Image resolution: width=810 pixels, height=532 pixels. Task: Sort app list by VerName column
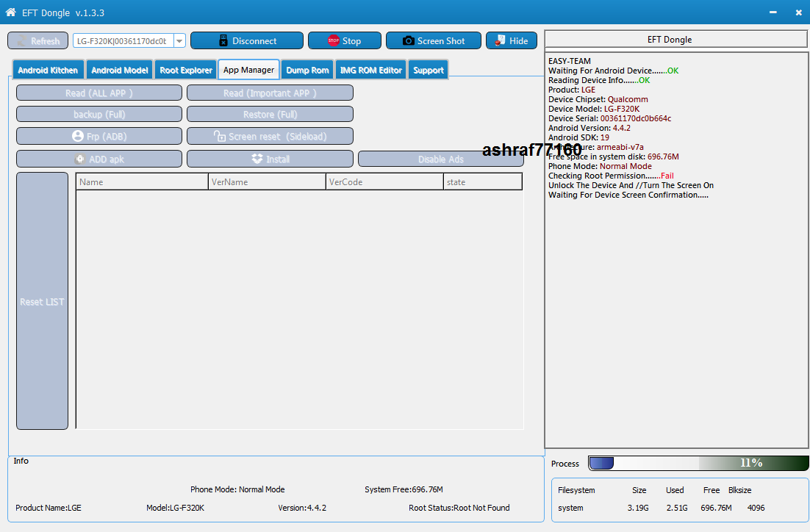[267, 181]
